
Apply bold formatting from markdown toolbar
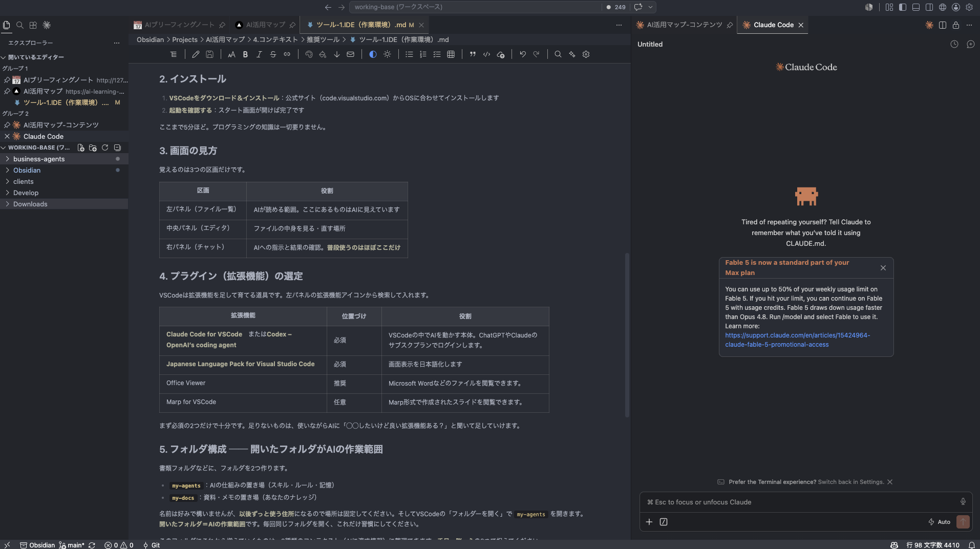click(x=245, y=54)
